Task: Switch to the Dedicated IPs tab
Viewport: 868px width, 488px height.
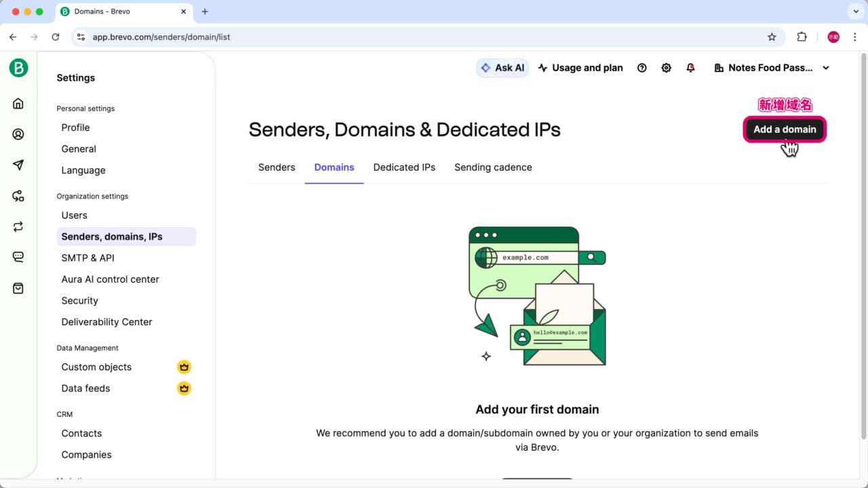Action: 404,167
